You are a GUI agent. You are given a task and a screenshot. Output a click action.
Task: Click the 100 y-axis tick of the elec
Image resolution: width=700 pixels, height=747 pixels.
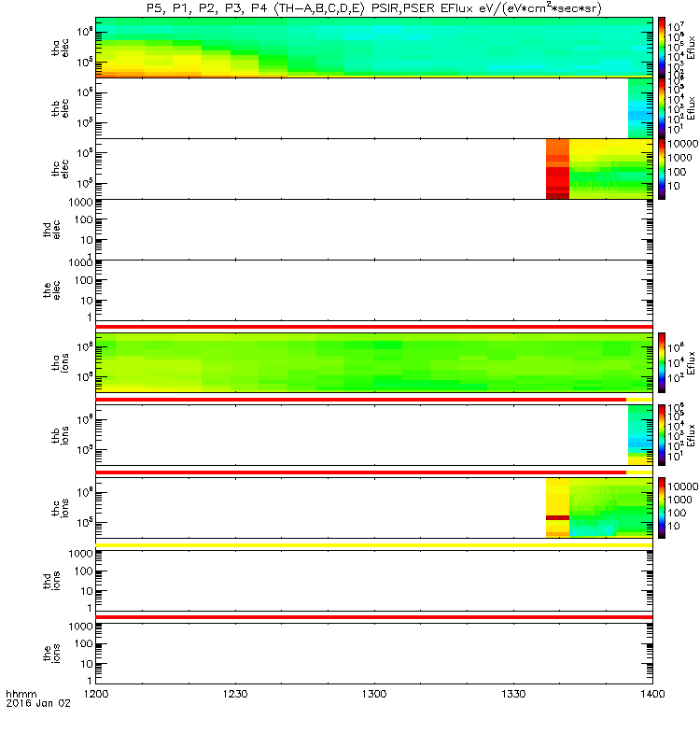pos(83,280)
